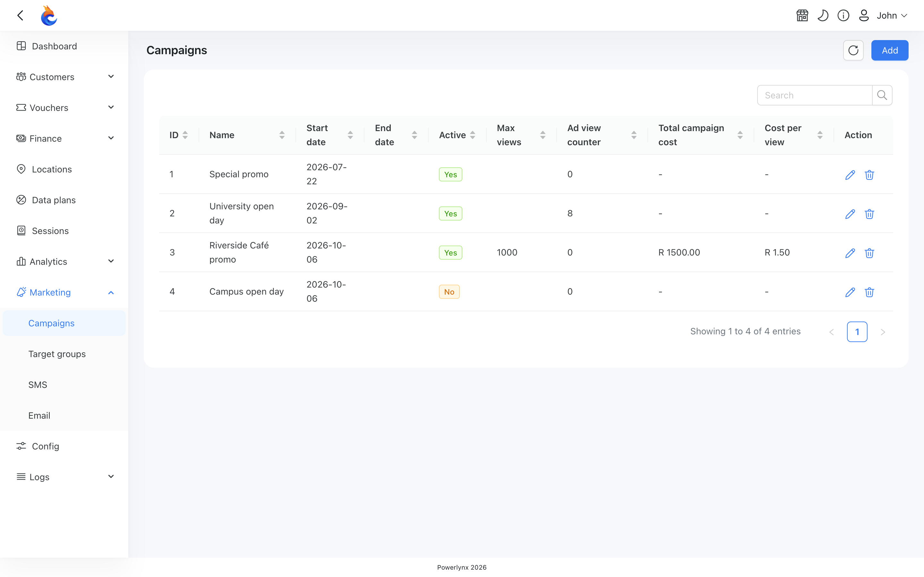Edit the Special promo campaign

(x=850, y=175)
